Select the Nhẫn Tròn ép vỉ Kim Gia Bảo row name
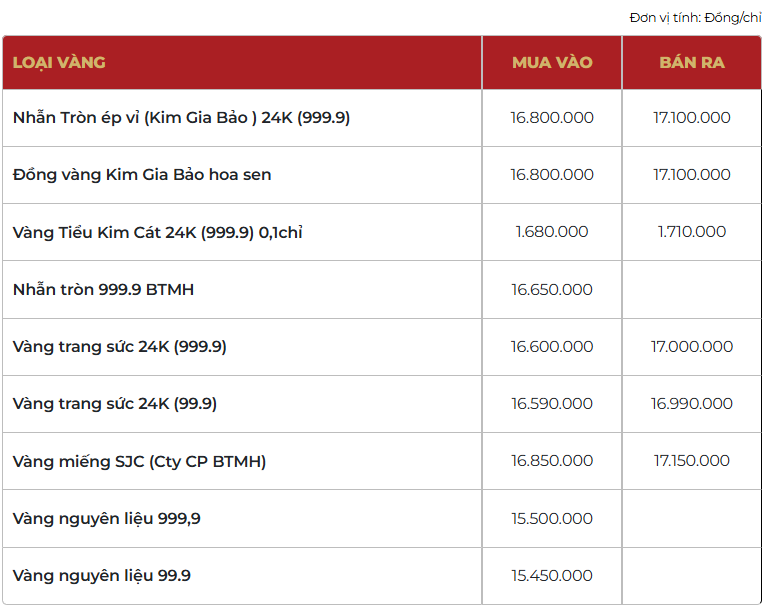The width and height of the screenshot is (769, 607). coord(181,117)
